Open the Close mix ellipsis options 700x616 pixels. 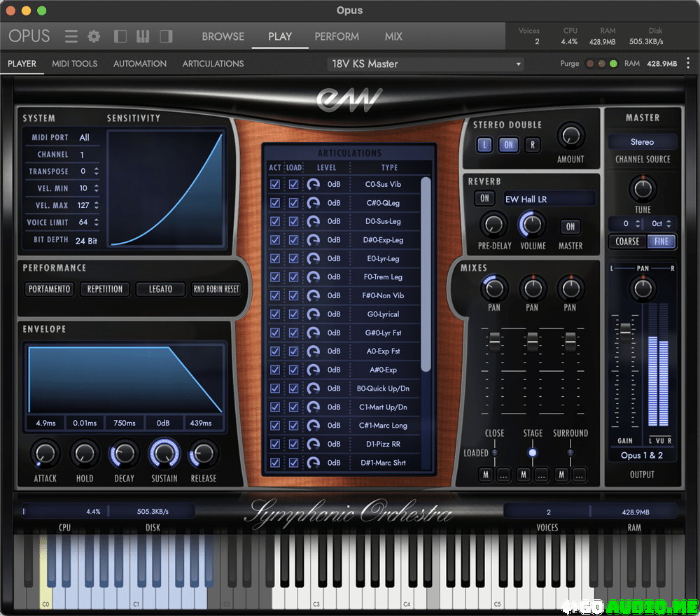click(503, 475)
